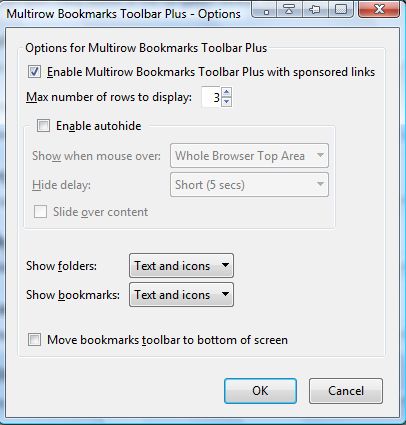
Task: Toggle the Slide over content checkbox
Action: click(40, 212)
